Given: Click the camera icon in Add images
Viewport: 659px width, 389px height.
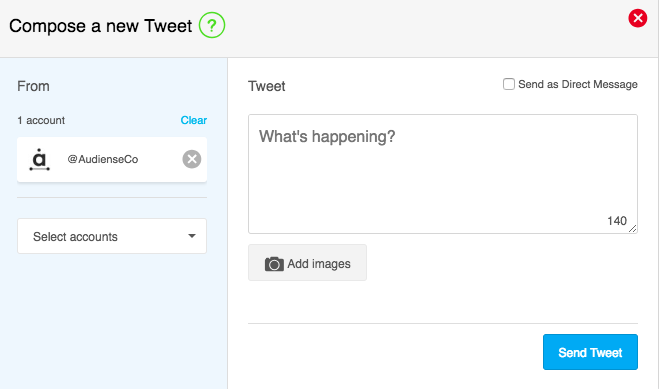Looking at the screenshot, I should tap(274, 264).
